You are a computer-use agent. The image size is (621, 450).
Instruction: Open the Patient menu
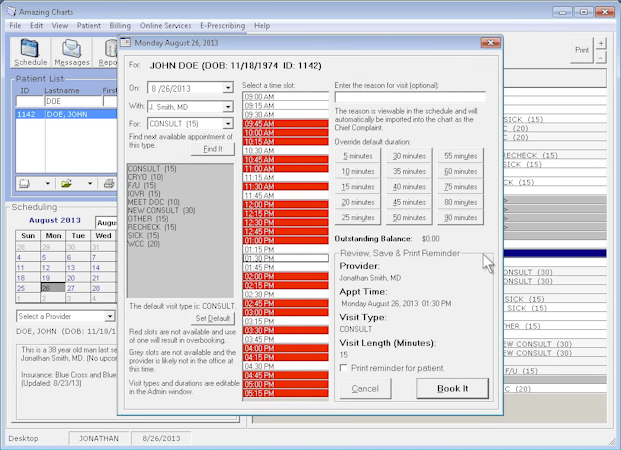pyautogui.click(x=89, y=26)
